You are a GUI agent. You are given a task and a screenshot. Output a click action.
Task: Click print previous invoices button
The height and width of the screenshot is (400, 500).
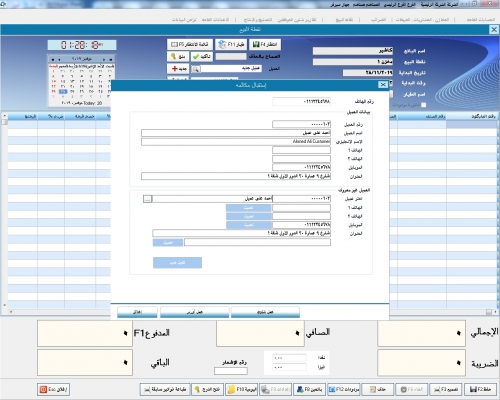pyautogui.click(x=165, y=389)
